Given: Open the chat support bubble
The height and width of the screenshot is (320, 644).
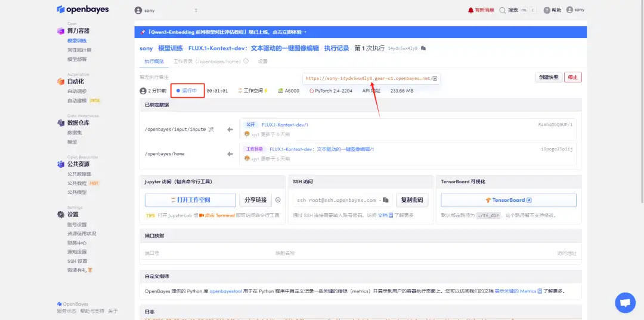Looking at the screenshot, I should [625, 303].
